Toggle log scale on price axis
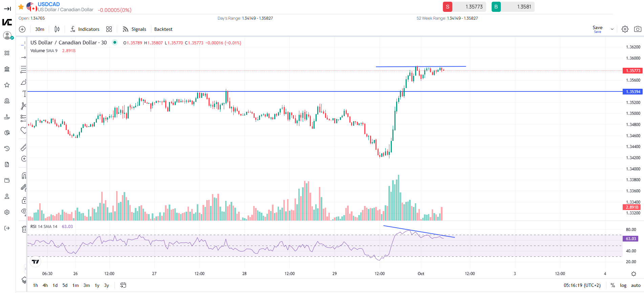Viewport: 644px width, 293px height. [623, 285]
